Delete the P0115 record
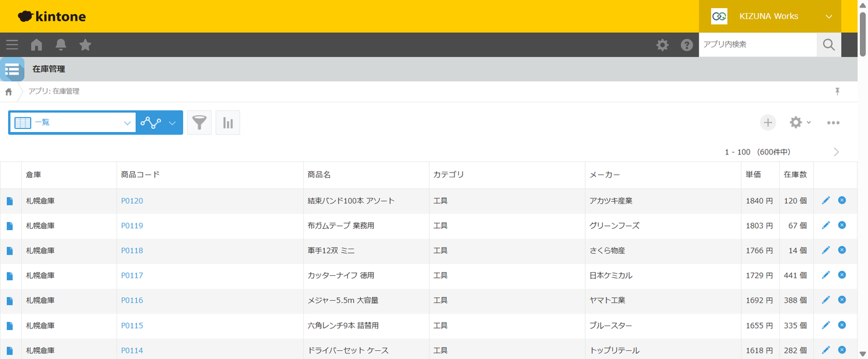Viewport: 868px width, 359px height. coord(842,324)
